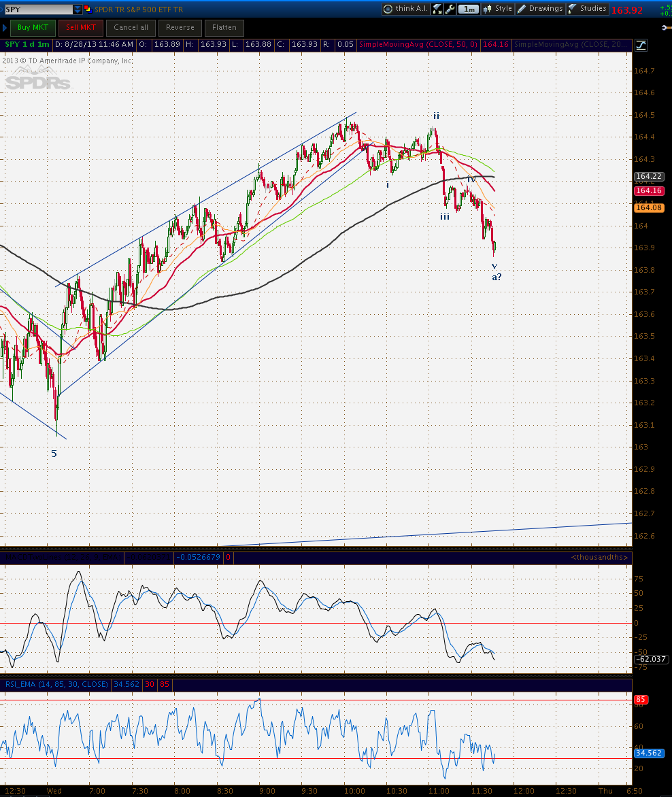Click the '5' wave label at the low
Screen dimensions: 672x797
pos(54,454)
